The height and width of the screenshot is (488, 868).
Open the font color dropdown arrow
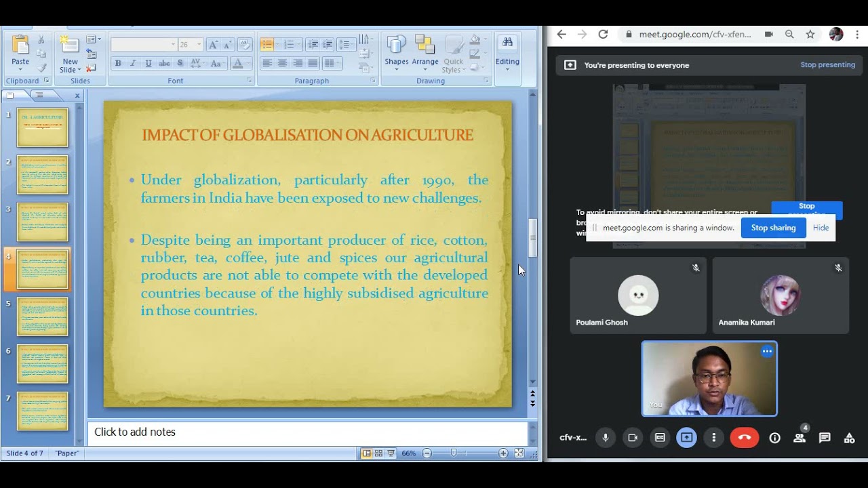pyautogui.click(x=247, y=63)
